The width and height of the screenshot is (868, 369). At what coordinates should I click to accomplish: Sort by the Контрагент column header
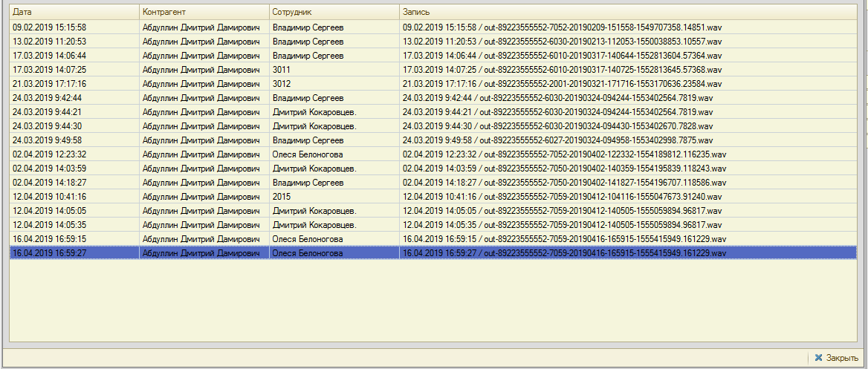204,12
